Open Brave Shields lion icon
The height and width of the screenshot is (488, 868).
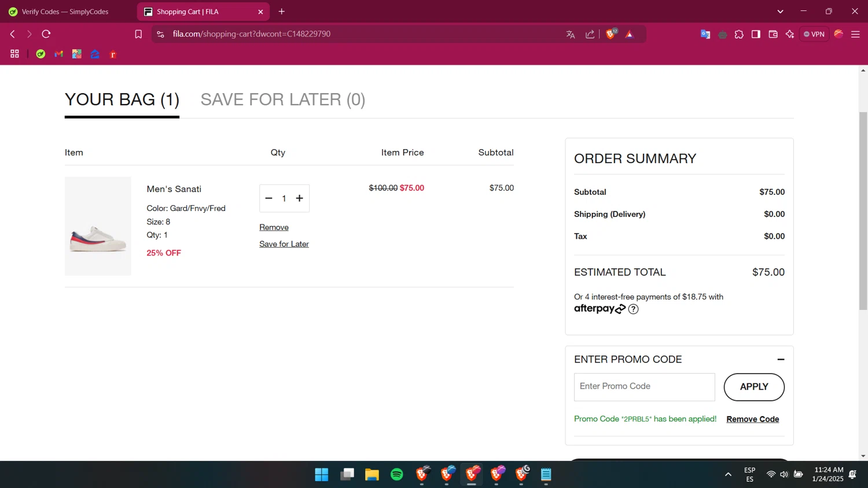coord(611,34)
